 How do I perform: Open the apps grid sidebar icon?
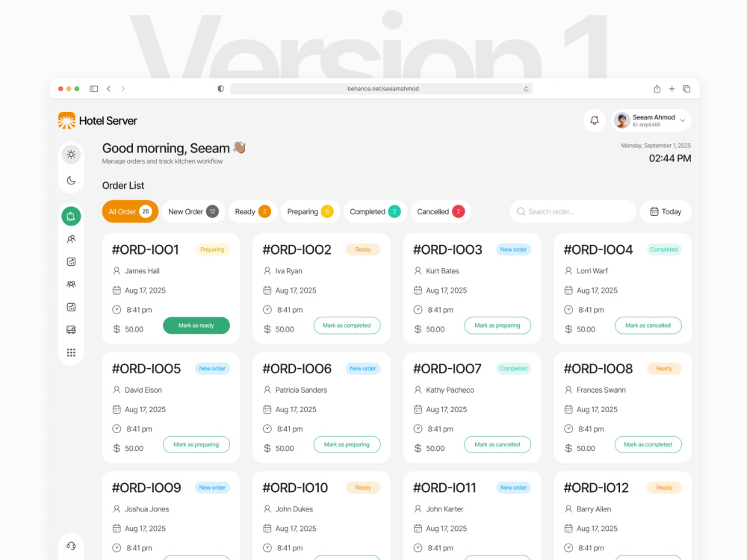tap(71, 352)
